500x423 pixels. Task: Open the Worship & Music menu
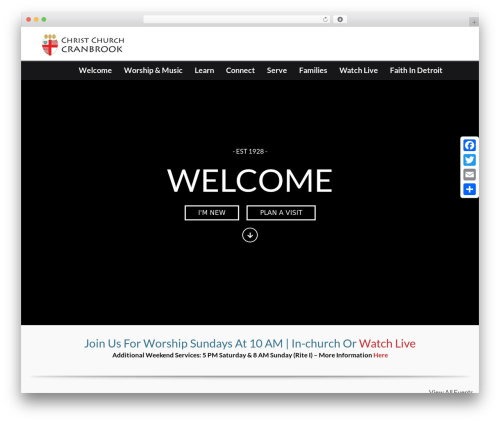tap(153, 70)
